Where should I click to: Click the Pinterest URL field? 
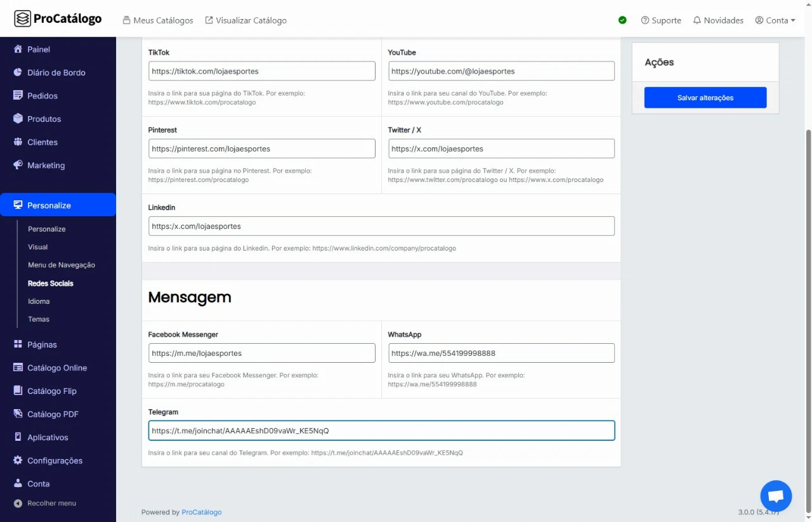pos(261,148)
